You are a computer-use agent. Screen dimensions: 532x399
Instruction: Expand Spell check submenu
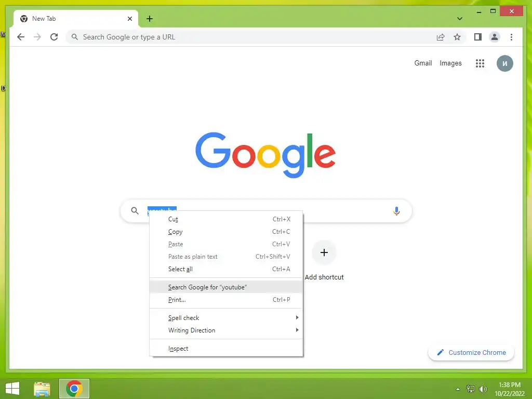pyautogui.click(x=226, y=318)
